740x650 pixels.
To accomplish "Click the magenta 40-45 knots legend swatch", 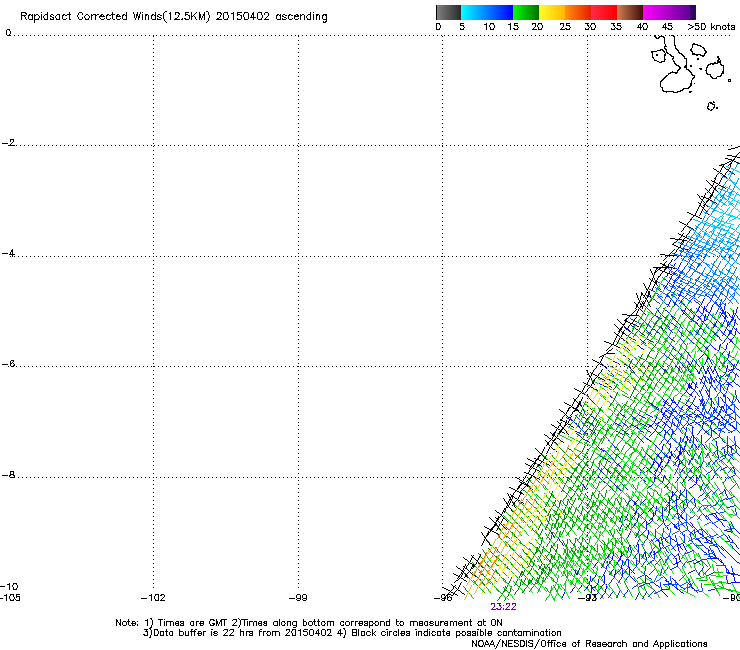I will tap(656, 12).
